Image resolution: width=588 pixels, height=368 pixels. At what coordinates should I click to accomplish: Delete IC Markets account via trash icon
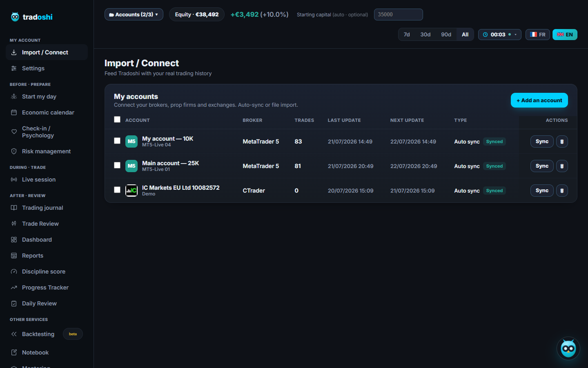tap(562, 191)
